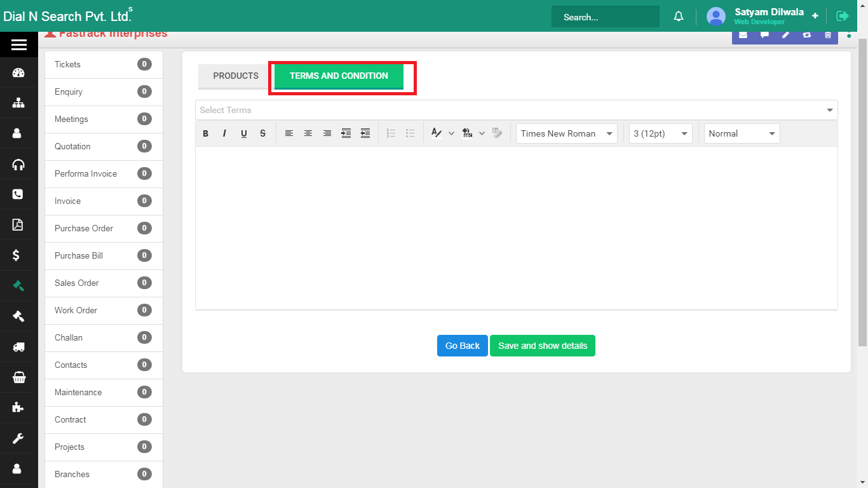The height and width of the screenshot is (488, 868).
Task: Click the Search field in header
Action: (605, 17)
